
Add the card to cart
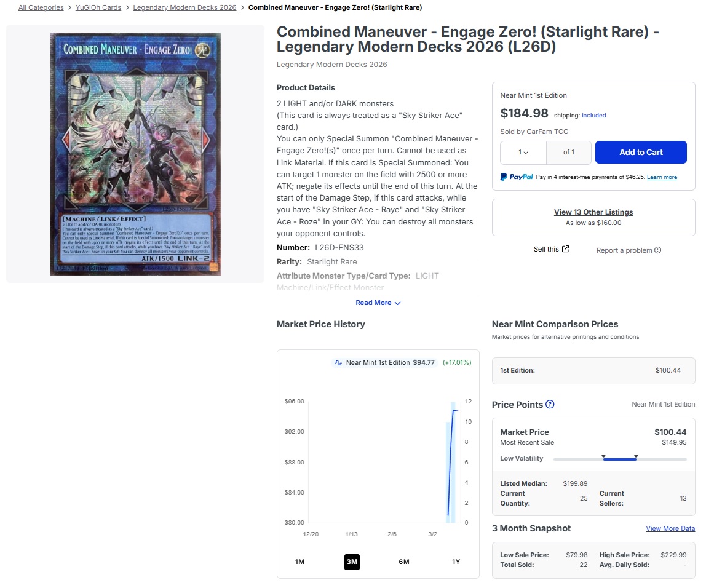point(641,152)
